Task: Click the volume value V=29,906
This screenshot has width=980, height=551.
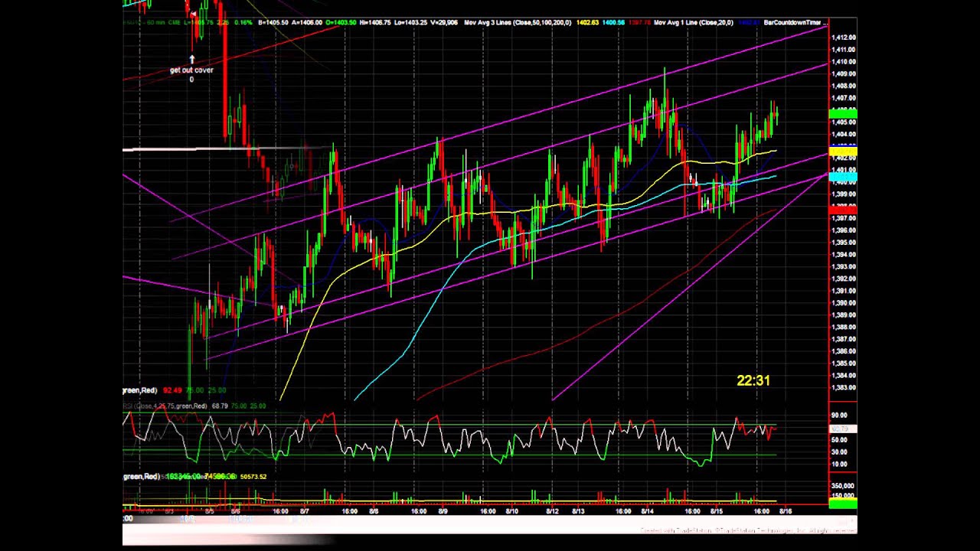Action: pos(445,23)
